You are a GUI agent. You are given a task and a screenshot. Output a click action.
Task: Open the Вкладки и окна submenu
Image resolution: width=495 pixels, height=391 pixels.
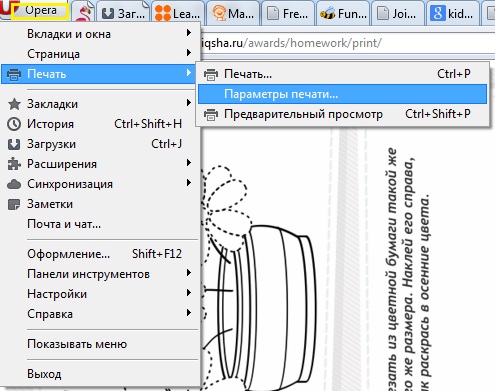point(100,34)
